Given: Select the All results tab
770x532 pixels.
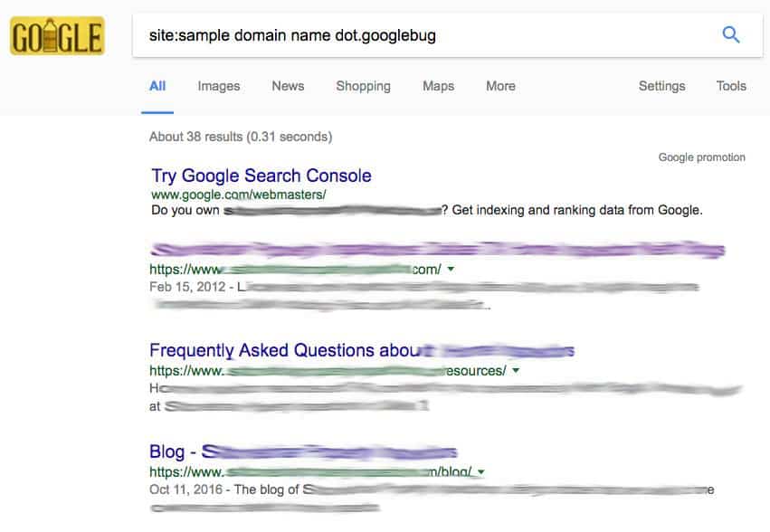Looking at the screenshot, I should click(x=157, y=86).
